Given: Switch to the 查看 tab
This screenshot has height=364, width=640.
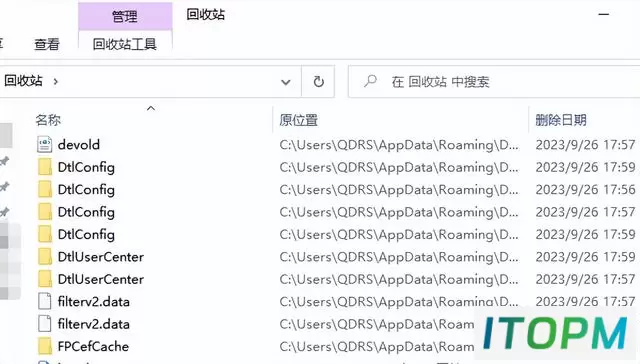Looking at the screenshot, I should point(47,44).
